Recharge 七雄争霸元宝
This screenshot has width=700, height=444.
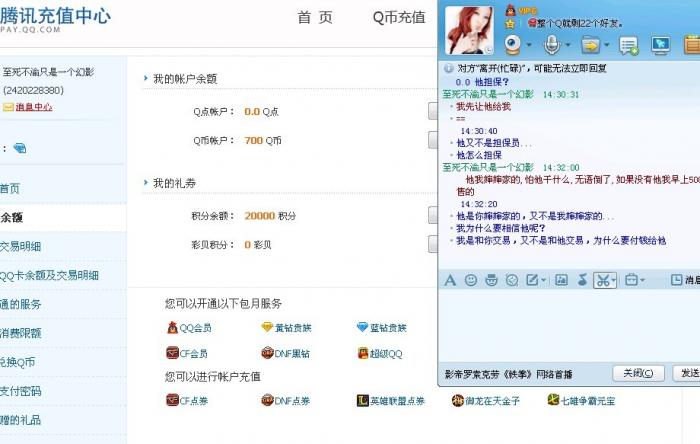pos(581,400)
